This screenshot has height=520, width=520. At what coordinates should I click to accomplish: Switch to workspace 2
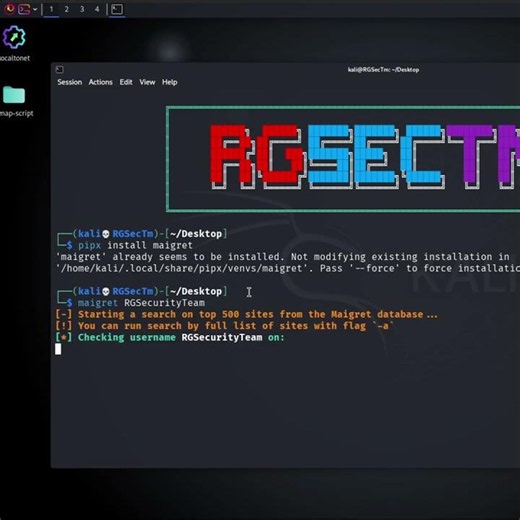[67, 9]
